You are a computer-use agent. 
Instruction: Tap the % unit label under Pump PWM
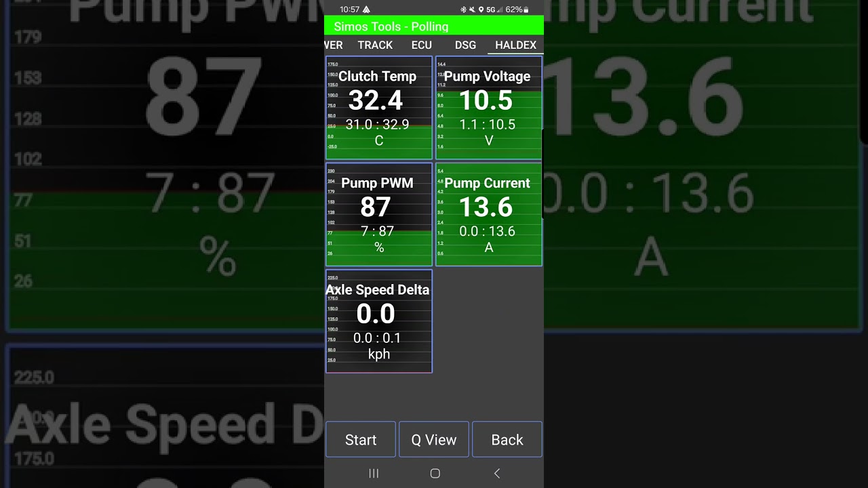[379, 248]
